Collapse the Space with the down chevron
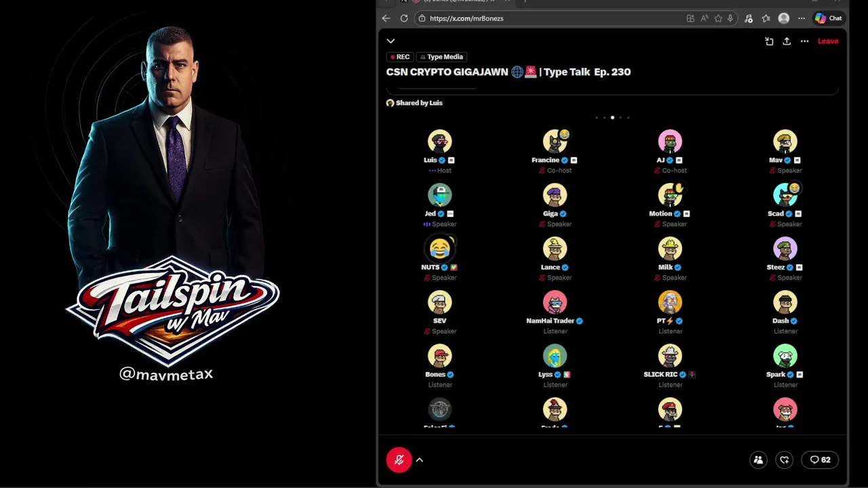 (391, 41)
